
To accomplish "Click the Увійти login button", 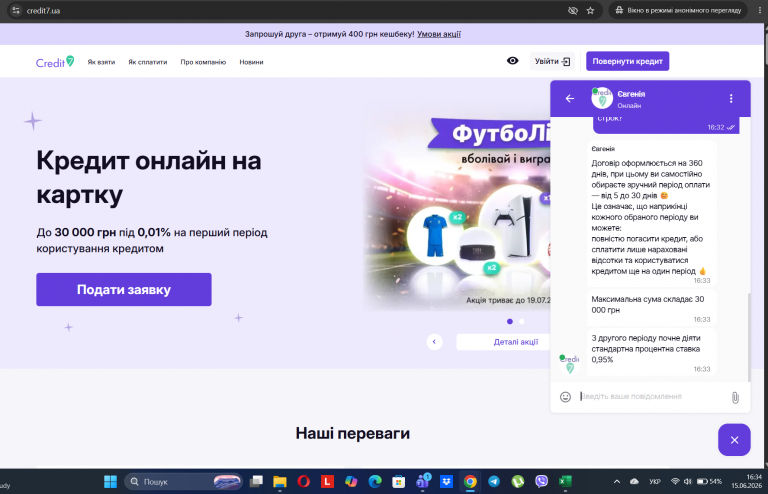I will [x=552, y=61].
